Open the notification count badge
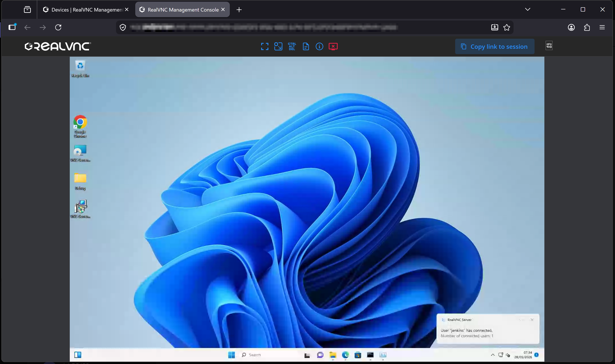 [x=536, y=355]
